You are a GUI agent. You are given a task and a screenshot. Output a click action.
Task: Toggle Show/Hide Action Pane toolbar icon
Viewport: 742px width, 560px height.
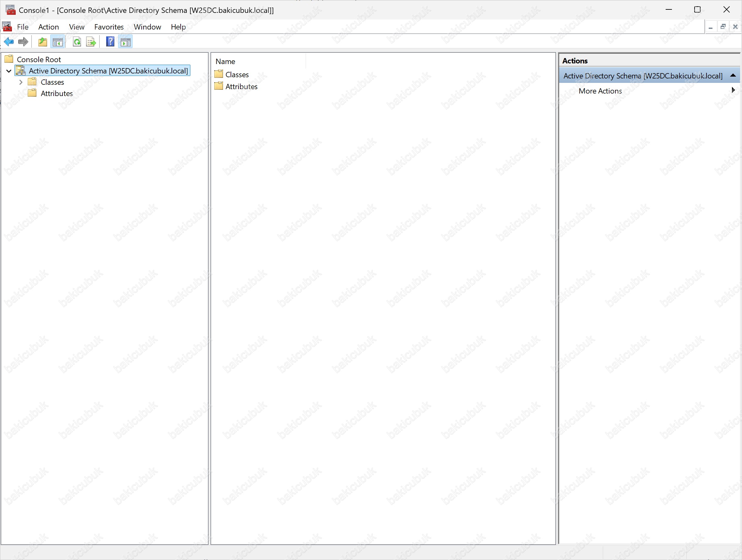pyautogui.click(x=125, y=42)
